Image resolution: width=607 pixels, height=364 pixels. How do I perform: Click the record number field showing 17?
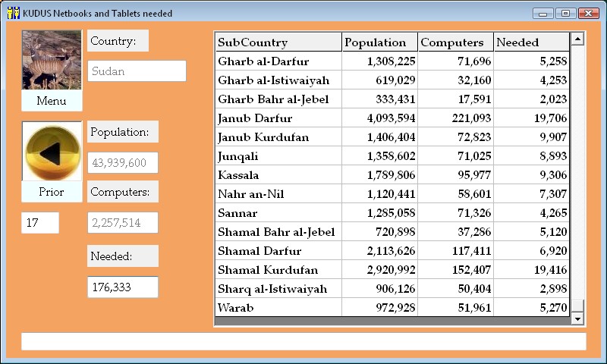[x=40, y=223]
